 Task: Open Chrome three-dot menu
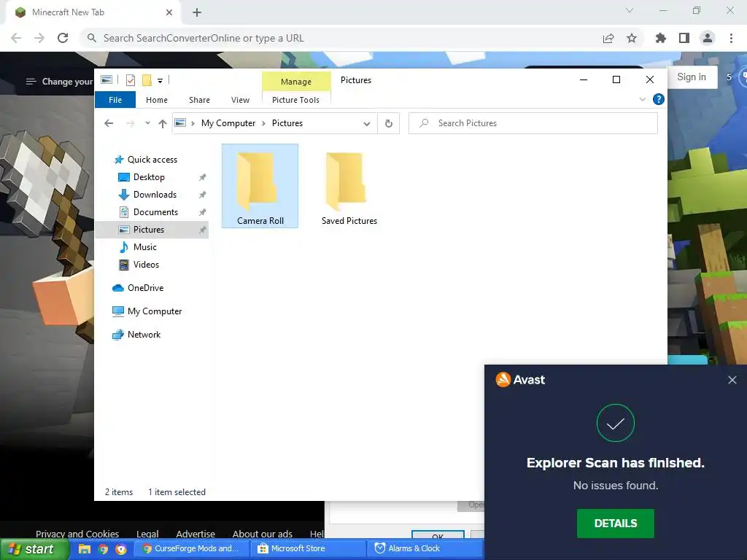pos(731,38)
